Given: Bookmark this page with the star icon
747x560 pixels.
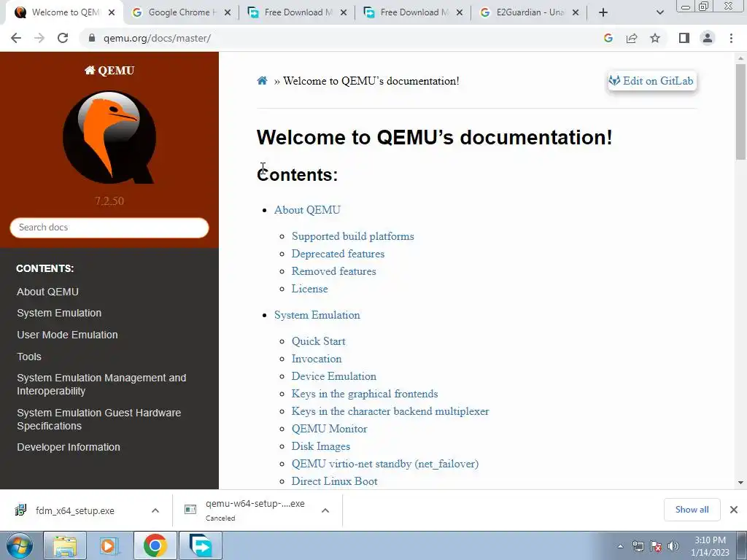Looking at the screenshot, I should click(x=655, y=38).
